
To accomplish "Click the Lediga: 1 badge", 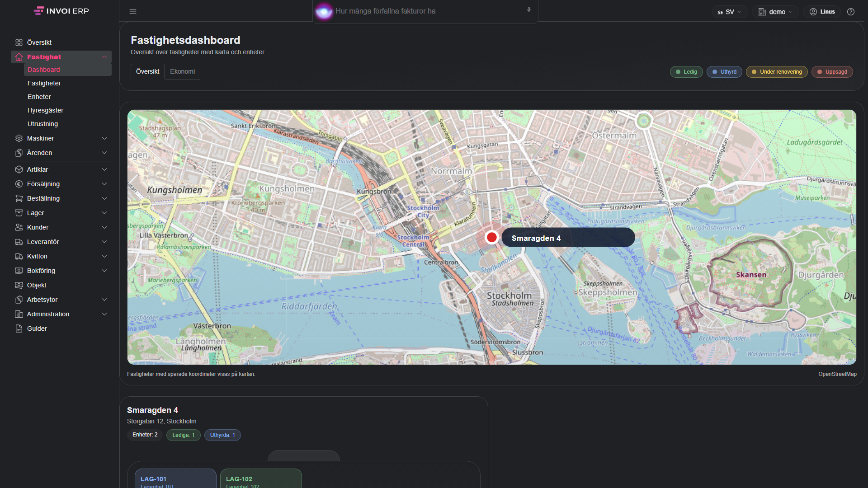I will click(183, 435).
